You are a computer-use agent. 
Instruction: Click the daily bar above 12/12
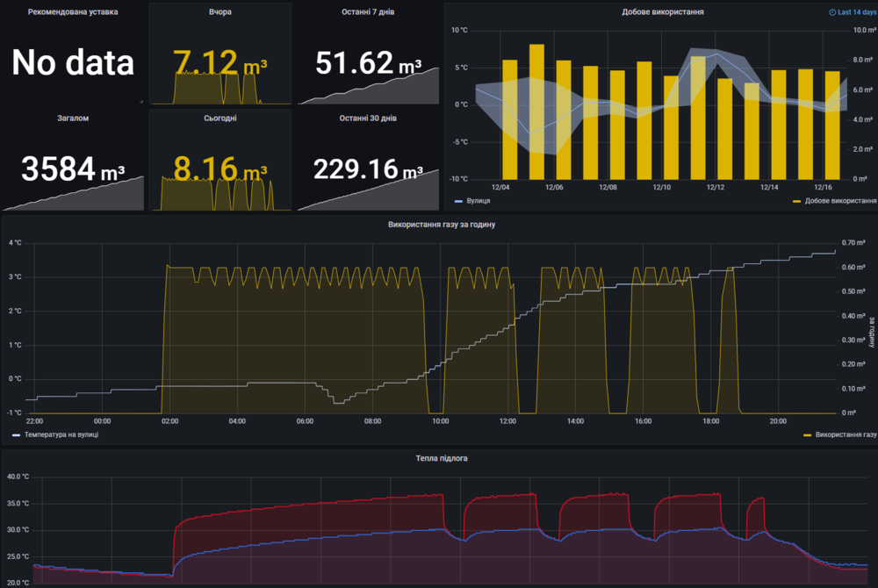pos(724,129)
